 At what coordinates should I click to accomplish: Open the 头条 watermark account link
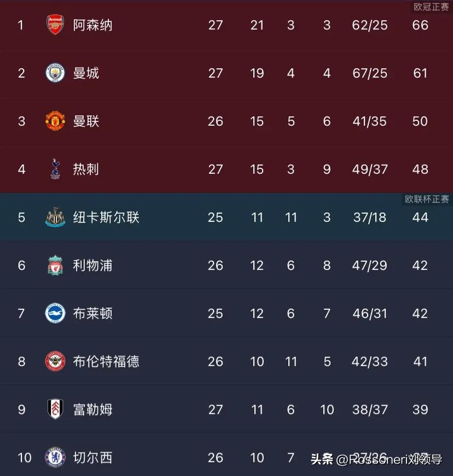(x=376, y=459)
